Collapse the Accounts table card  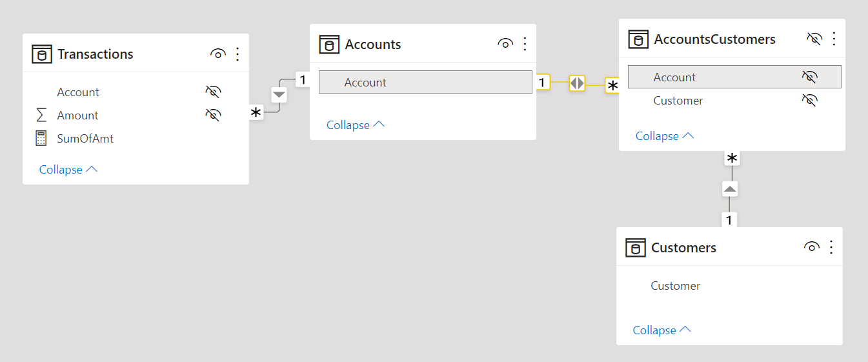(356, 125)
